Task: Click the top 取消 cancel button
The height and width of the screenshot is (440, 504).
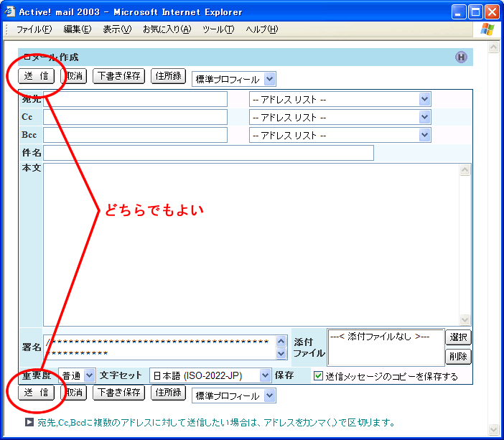Action: point(74,76)
